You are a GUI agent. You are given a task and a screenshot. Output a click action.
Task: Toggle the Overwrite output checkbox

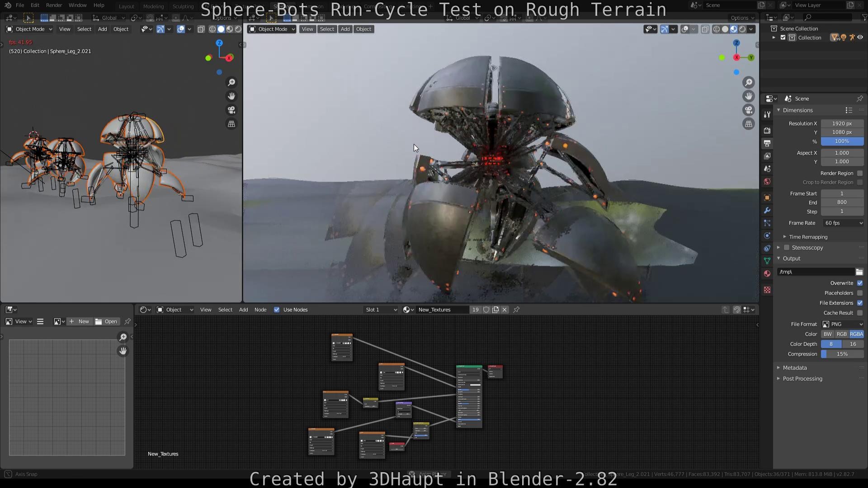pos(859,283)
